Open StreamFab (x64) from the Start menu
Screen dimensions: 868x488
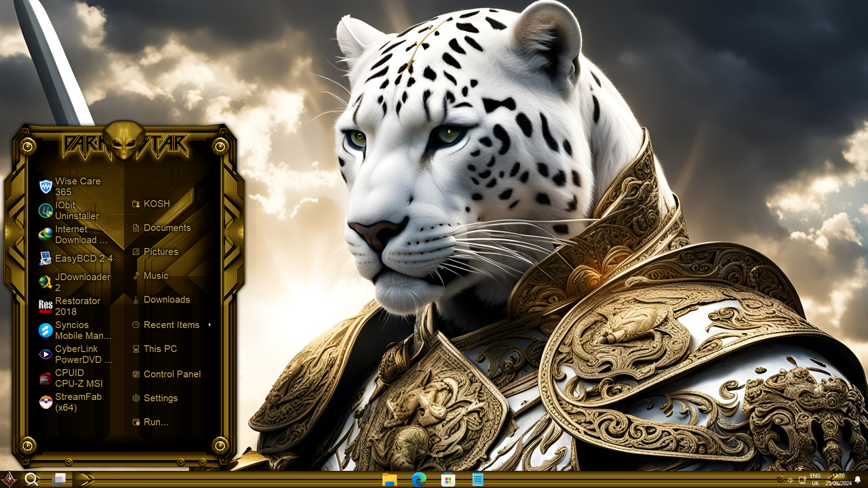coord(75,402)
